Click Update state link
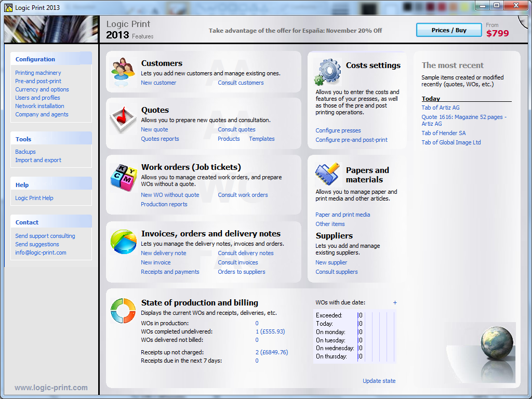 click(379, 381)
